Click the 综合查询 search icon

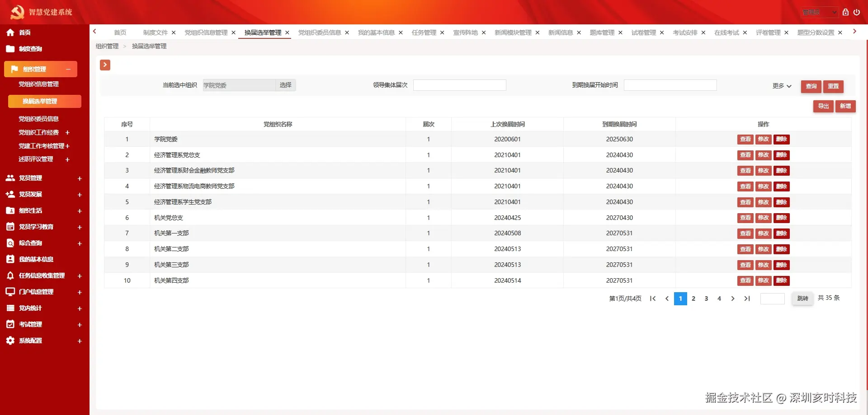pos(10,243)
